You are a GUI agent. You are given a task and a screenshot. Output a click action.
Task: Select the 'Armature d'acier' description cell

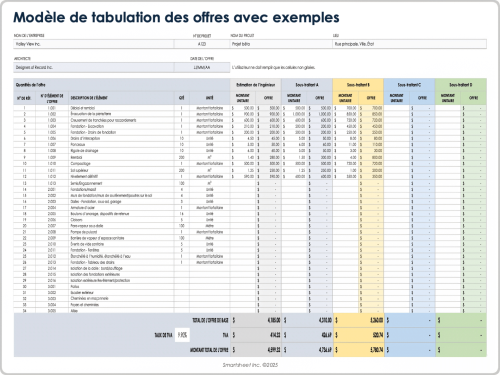click(121, 208)
